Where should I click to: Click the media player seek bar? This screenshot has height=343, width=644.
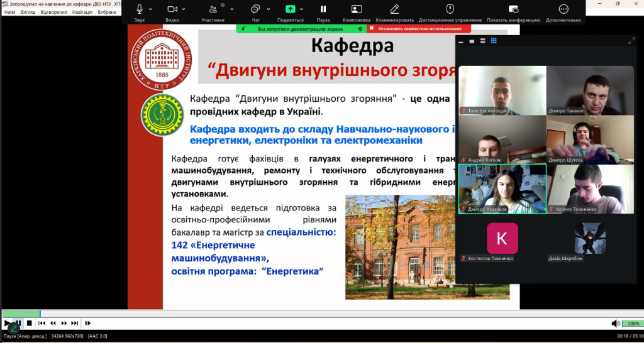click(x=314, y=313)
